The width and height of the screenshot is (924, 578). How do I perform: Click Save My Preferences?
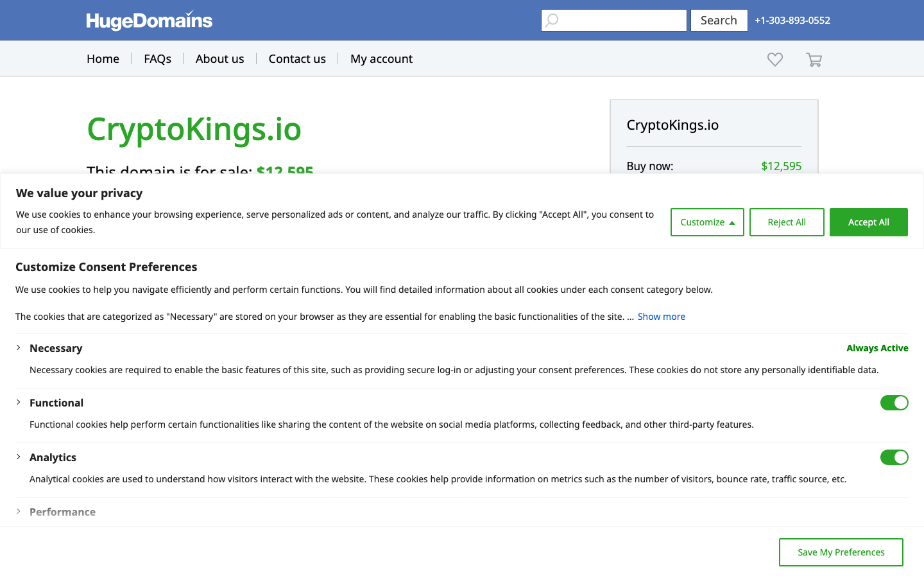[841, 552]
